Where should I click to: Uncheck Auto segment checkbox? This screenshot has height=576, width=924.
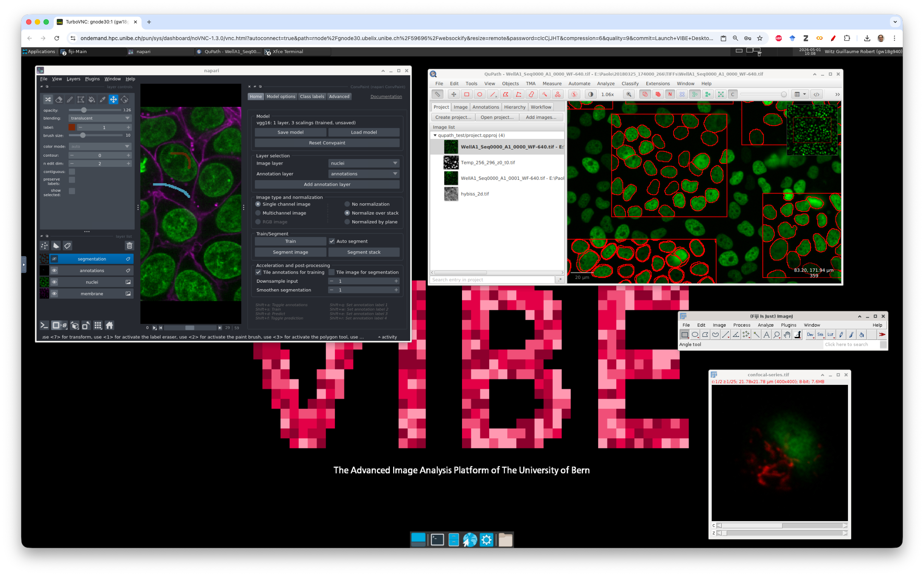tap(332, 241)
